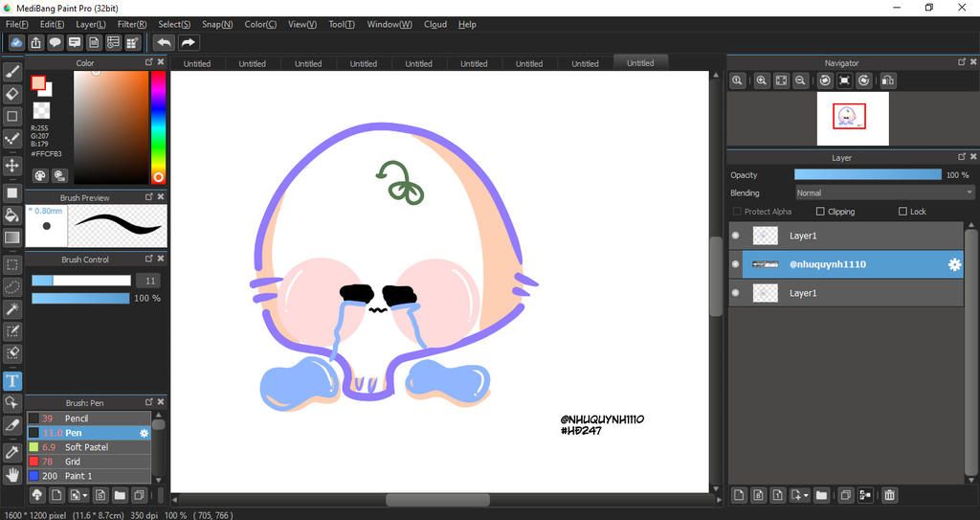The height and width of the screenshot is (520, 980).
Task: Select the Soft Pastel brush
Action: click(x=88, y=447)
